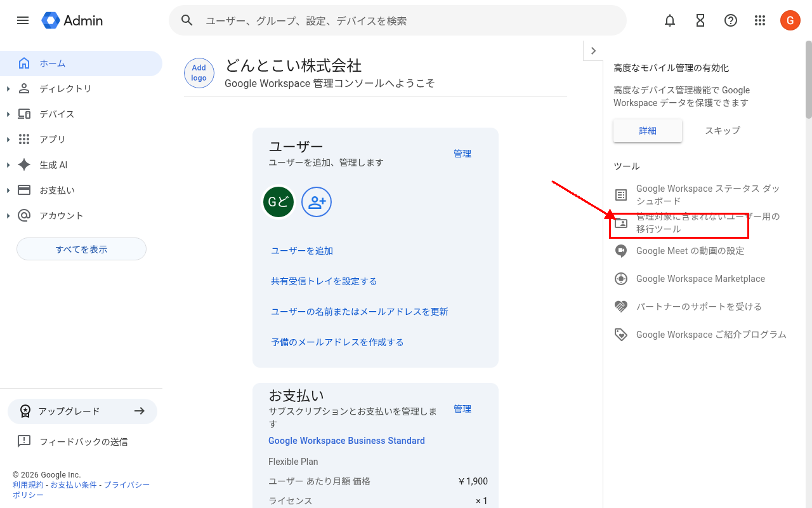Click 共有受信トレイを設定する link
The width and height of the screenshot is (812, 508).
324,281
